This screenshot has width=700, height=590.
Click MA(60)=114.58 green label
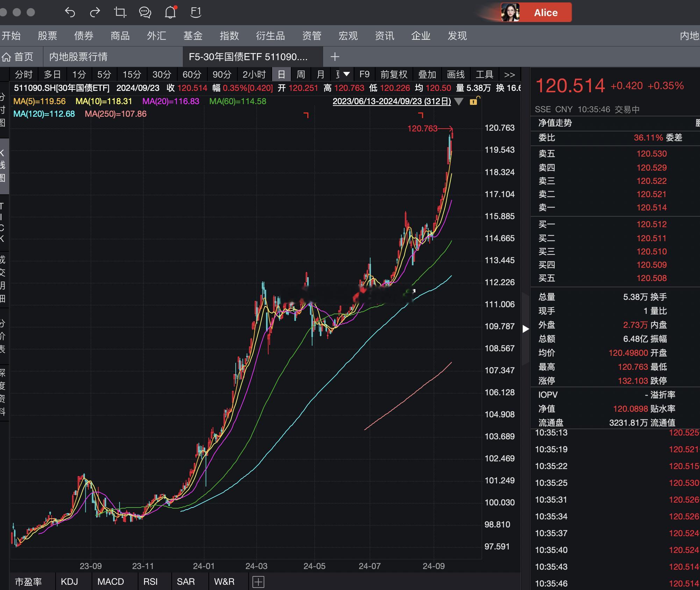[x=238, y=101]
